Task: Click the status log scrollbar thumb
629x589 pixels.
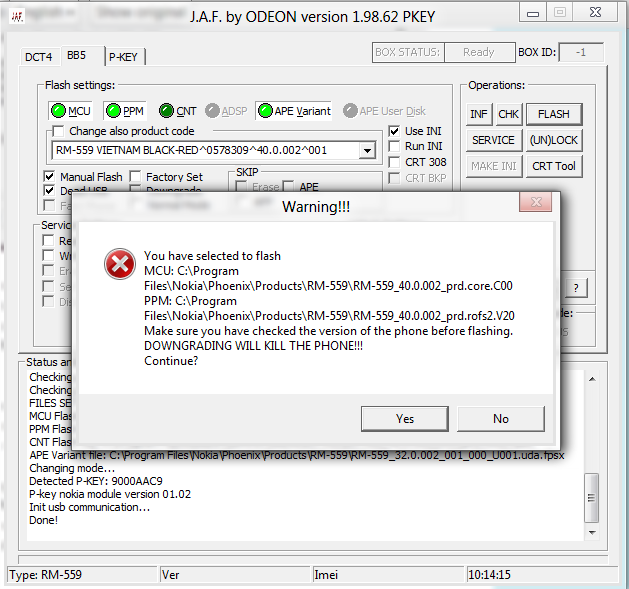Action: (592, 498)
